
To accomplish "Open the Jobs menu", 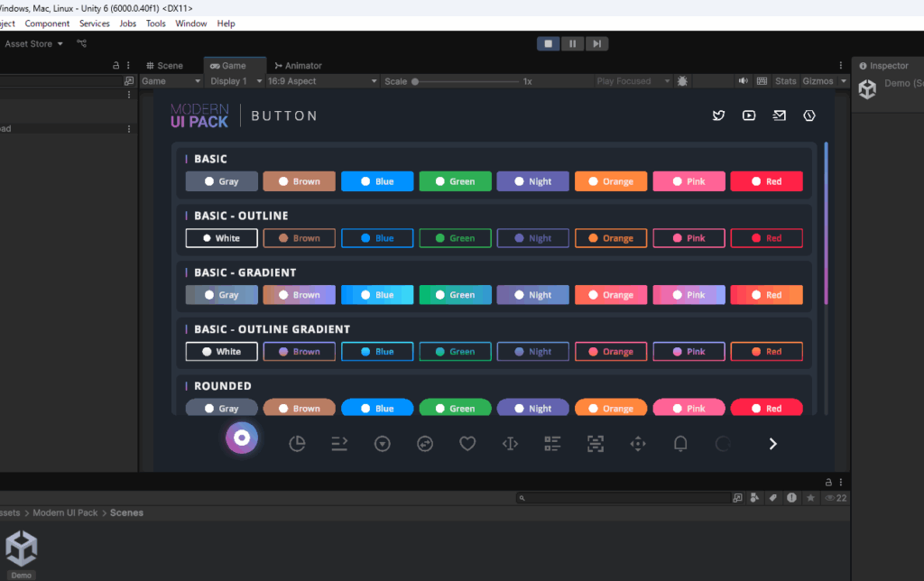I will coord(128,23).
